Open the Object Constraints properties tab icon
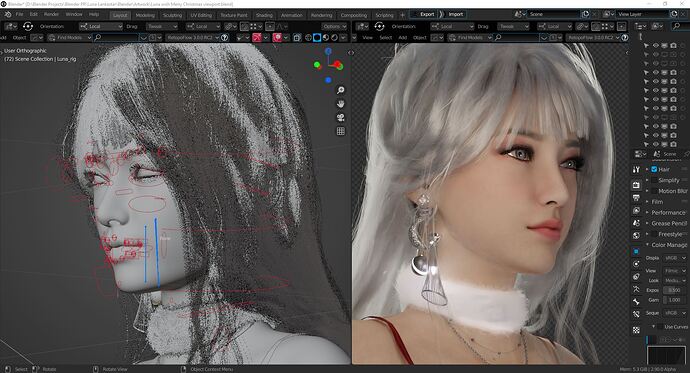The height and width of the screenshot is (373, 690). point(636,277)
